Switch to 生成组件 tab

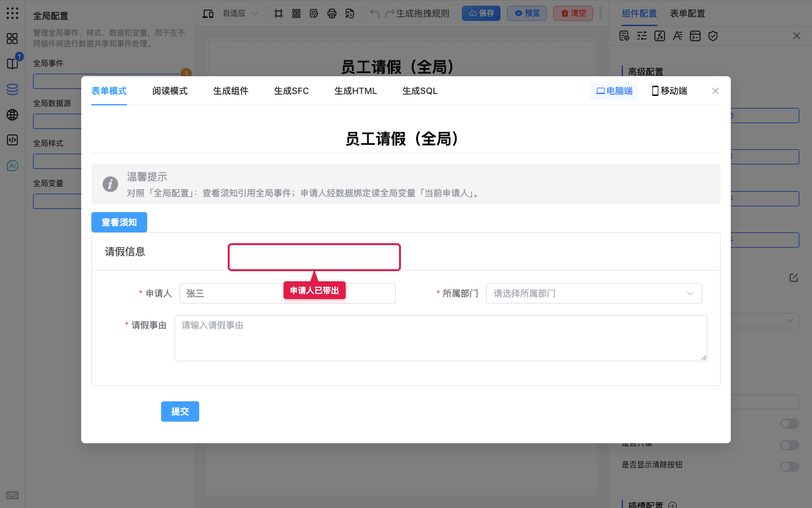click(x=231, y=91)
